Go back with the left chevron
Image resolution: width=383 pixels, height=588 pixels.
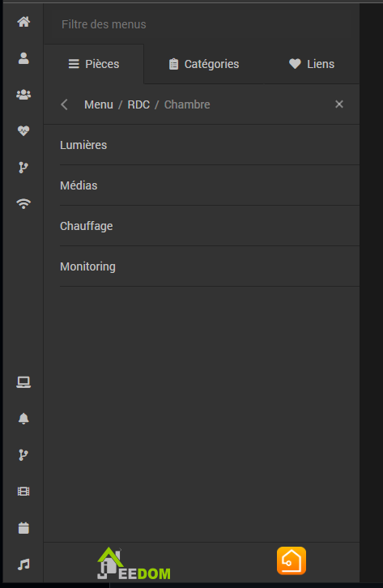click(65, 104)
